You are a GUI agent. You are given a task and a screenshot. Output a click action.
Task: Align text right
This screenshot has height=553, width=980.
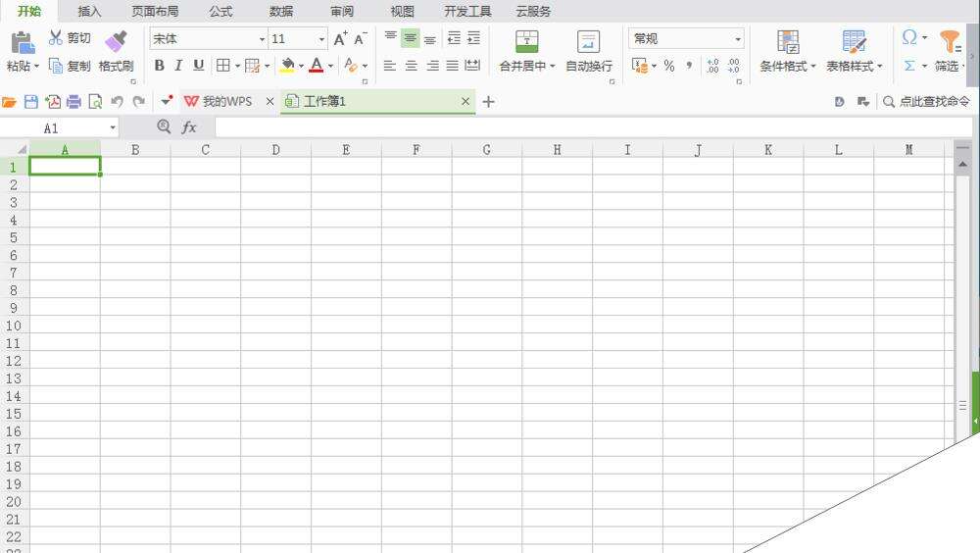[432, 65]
